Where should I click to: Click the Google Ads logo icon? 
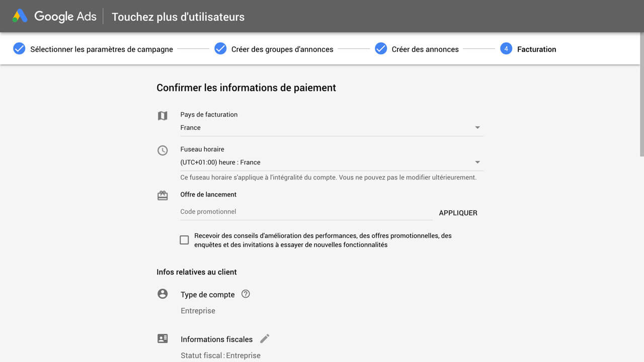coord(20,16)
